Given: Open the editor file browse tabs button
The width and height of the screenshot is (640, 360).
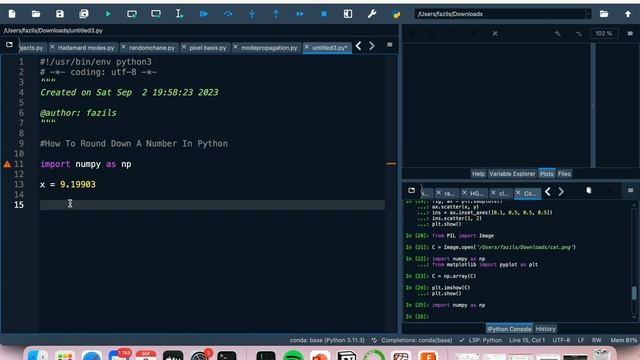Looking at the screenshot, I should coord(9,44).
